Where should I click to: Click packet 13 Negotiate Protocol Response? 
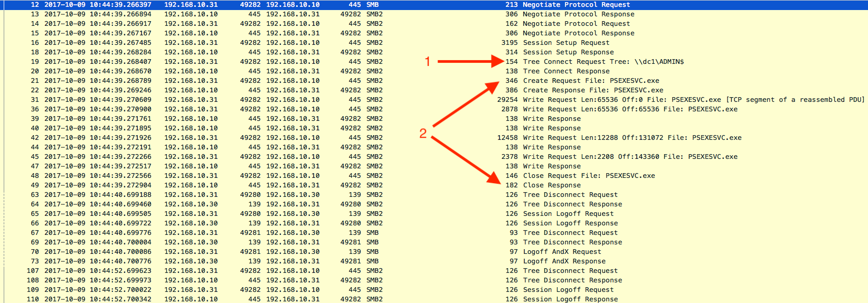[578, 14]
